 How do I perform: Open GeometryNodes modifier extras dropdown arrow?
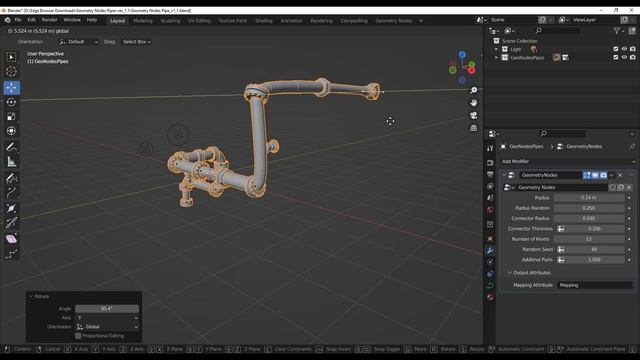coord(611,175)
